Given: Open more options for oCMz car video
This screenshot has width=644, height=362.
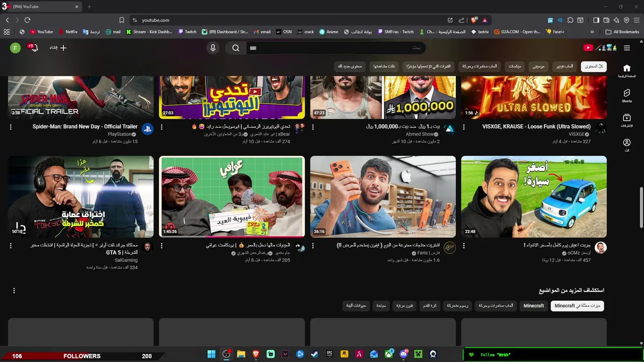Looking at the screenshot, I should coord(464,246).
